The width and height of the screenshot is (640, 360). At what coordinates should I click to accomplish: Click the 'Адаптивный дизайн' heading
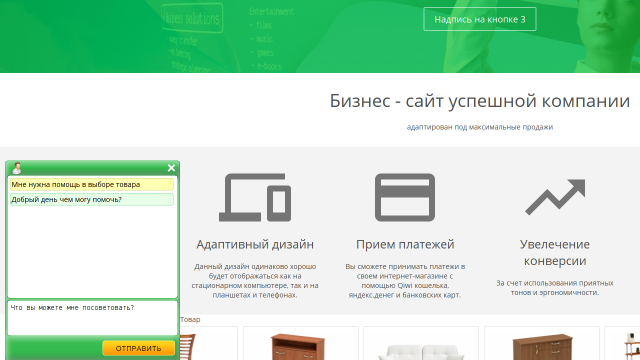255,244
